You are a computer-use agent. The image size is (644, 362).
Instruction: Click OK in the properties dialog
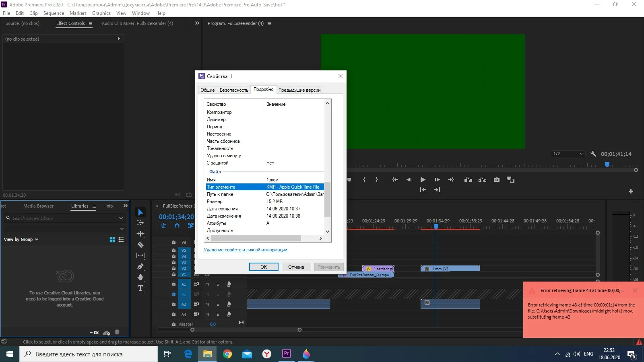(x=264, y=267)
